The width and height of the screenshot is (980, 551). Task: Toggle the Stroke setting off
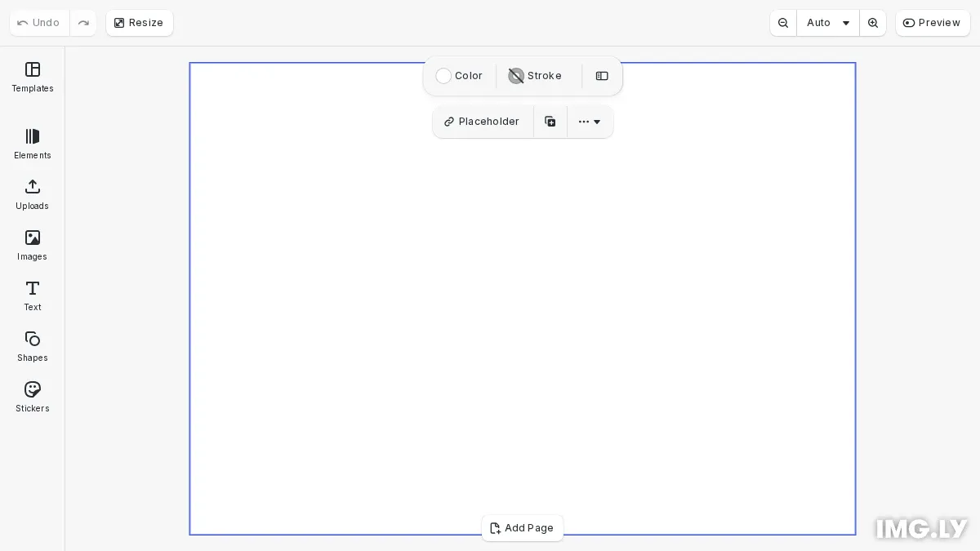point(535,76)
